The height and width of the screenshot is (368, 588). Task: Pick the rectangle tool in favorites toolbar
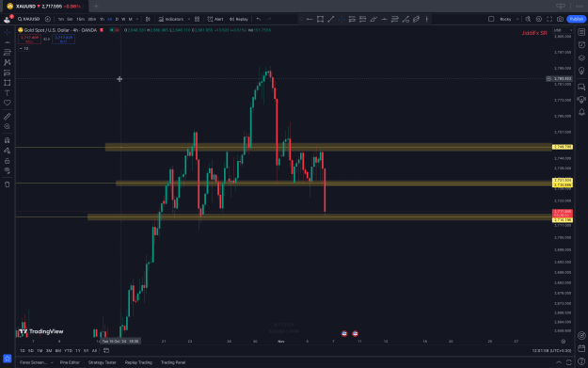[320, 19]
